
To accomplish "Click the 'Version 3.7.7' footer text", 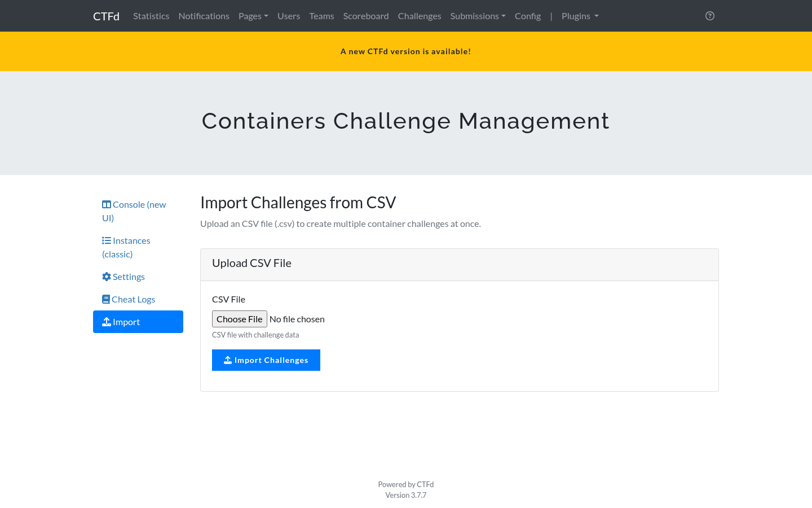I will (406, 495).
